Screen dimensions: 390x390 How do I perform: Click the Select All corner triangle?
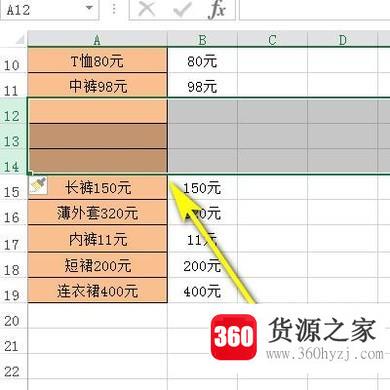point(20,40)
